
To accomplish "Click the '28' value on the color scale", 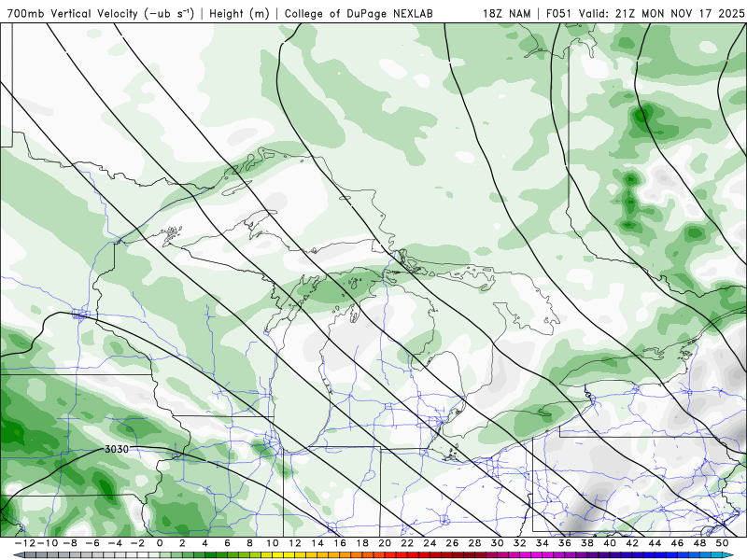I will [475, 543].
